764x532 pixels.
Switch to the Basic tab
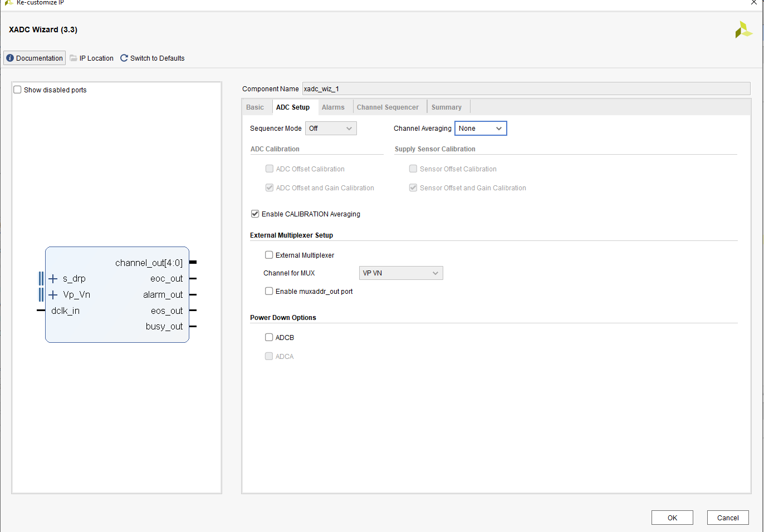(255, 107)
